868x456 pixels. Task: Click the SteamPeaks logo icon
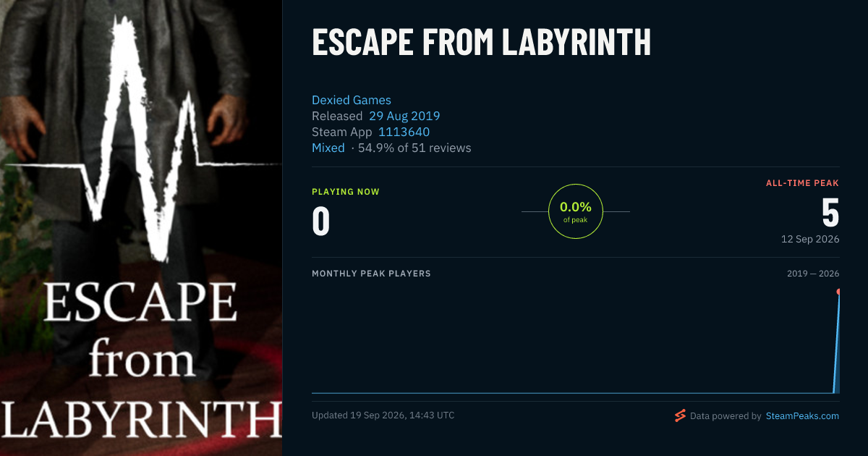[x=680, y=415]
